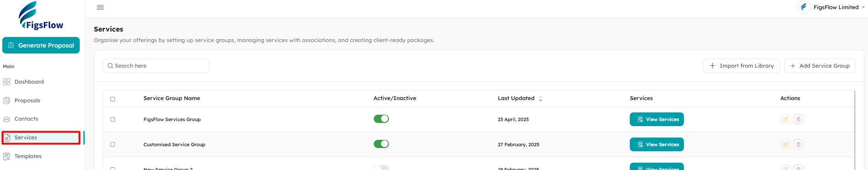Click the FigsFlow logo
Image resolution: width=868 pixels, height=170 pixels.
41,16
